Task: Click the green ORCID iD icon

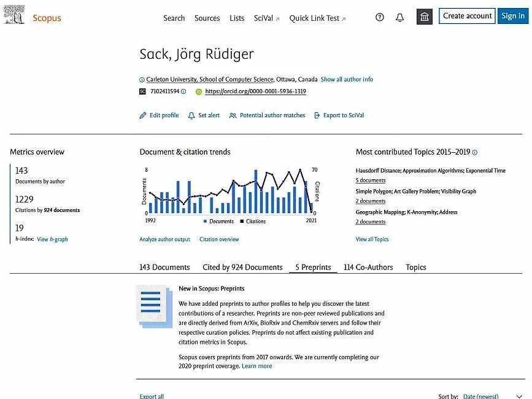Action: (x=198, y=91)
